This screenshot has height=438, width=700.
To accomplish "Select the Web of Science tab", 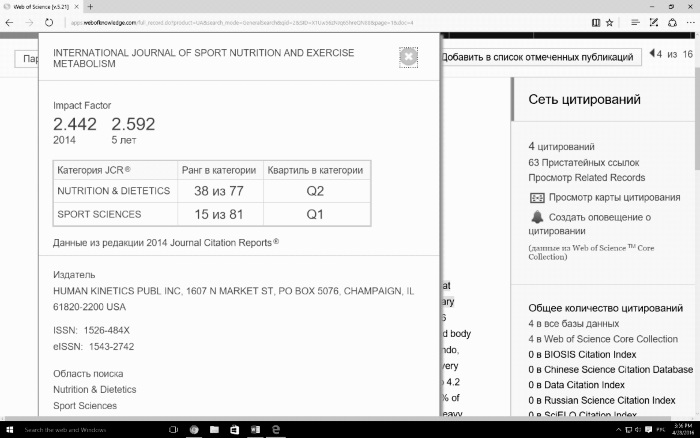I will (x=41, y=7).
